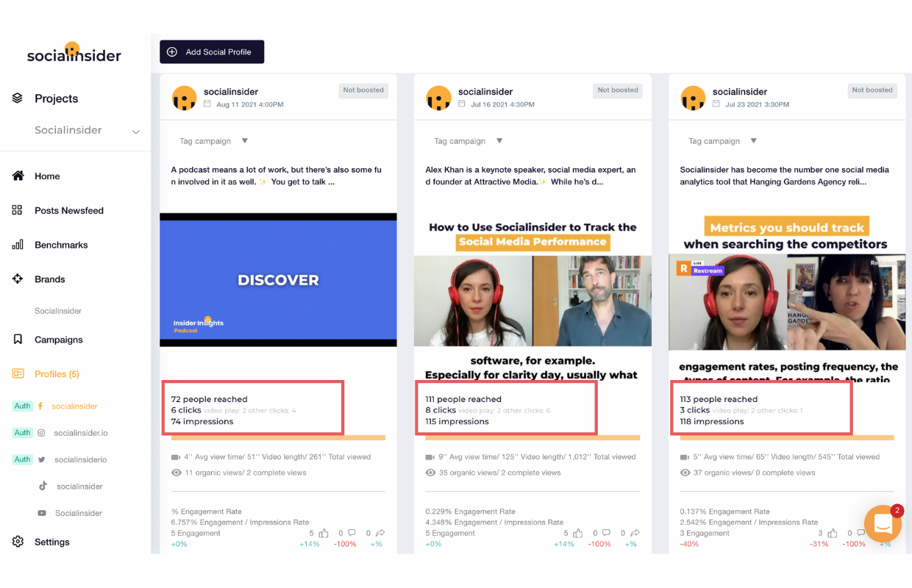Click thumbs-up likes icon on Jul 16 post

pyautogui.click(x=577, y=533)
